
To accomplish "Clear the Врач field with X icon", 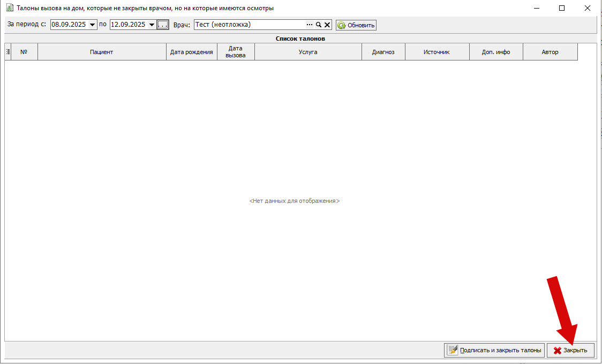I will 327,25.
